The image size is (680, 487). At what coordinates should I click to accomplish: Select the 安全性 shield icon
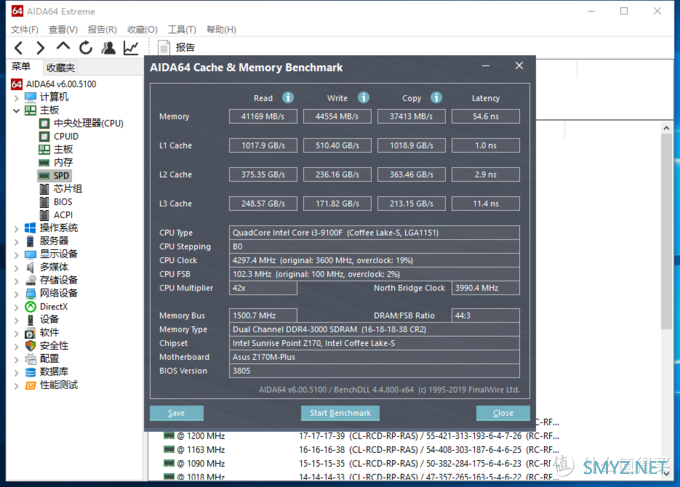tap(30, 346)
